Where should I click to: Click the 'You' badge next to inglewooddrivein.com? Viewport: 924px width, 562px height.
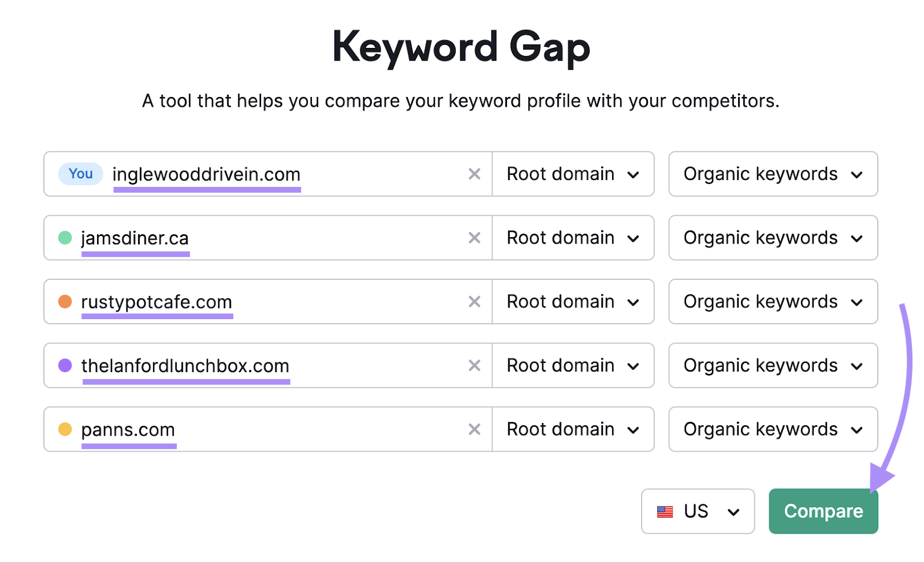80,174
